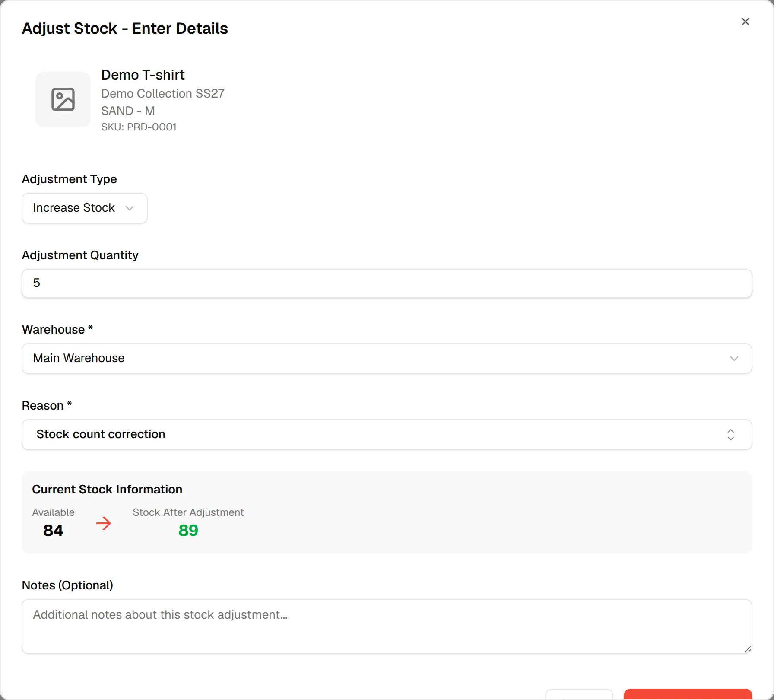Click the Demo T-shirt product name

click(x=143, y=75)
